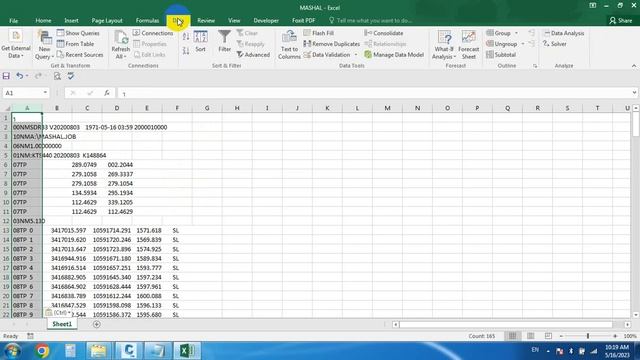The image size is (640, 360).
Task: Click Tell me what you want to do
Action: tap(371, 20)
